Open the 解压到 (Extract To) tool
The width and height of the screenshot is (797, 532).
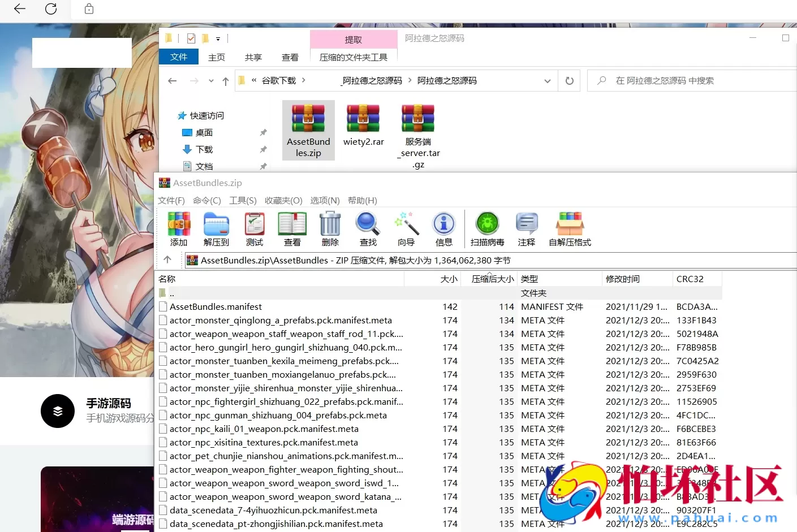point(216,228)
